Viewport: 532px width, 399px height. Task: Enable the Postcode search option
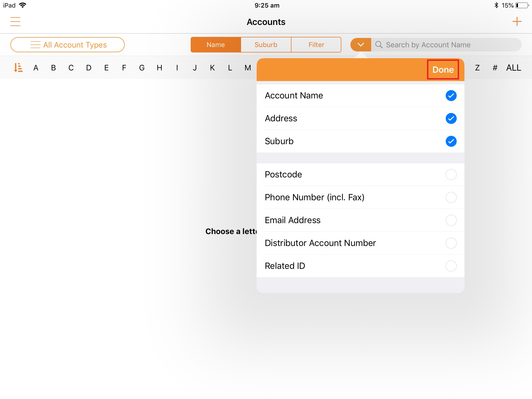coord(451,175)
